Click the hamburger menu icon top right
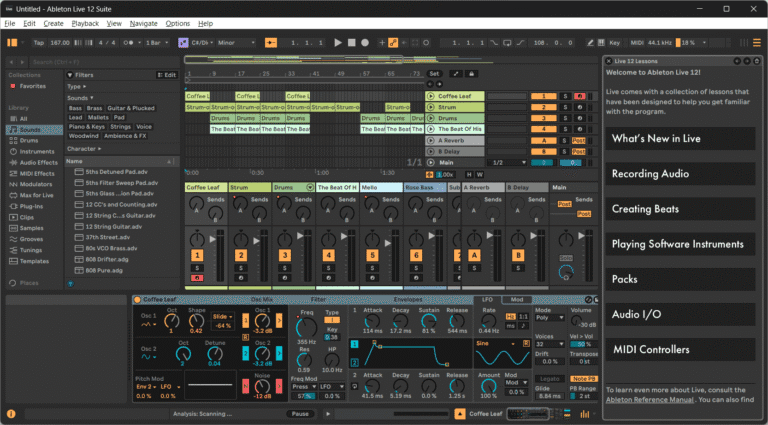The image size is (768, 425). tap(757, 43)
